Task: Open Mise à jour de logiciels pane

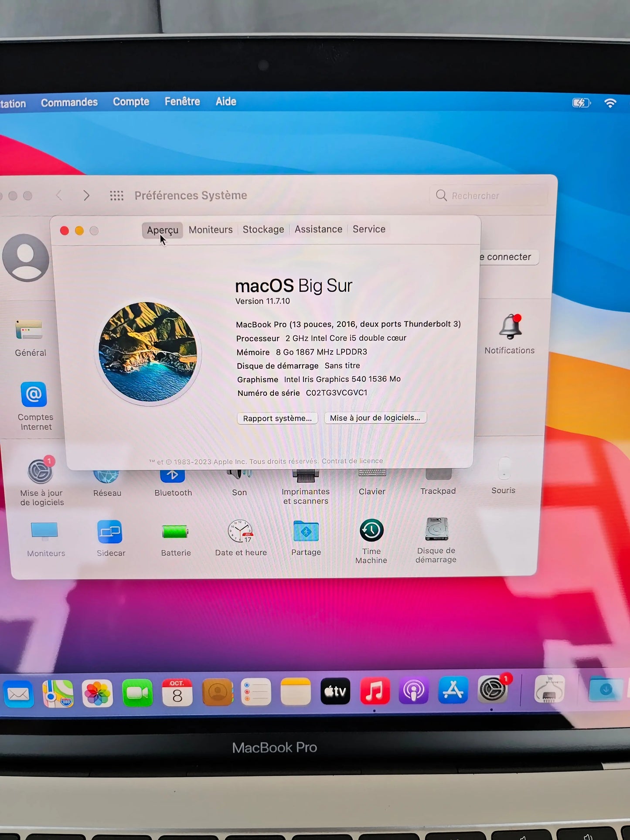Action: pyautogui.click(x=41, y=472)
